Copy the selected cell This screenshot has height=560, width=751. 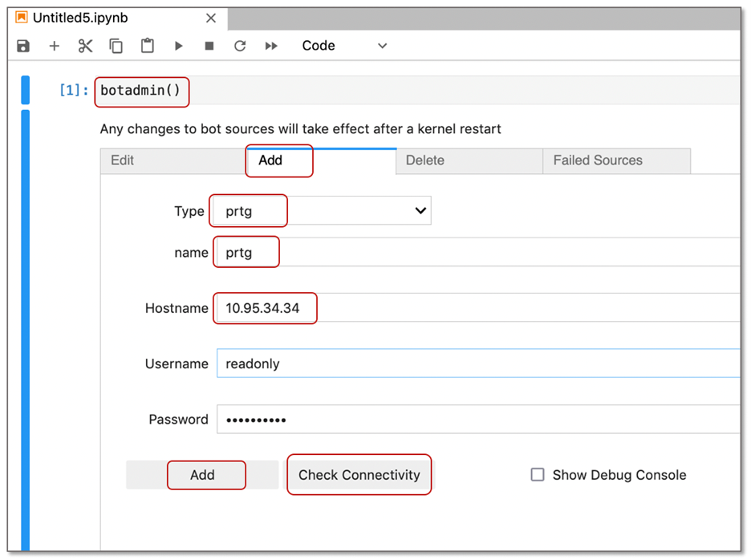(x=116, y=46)
